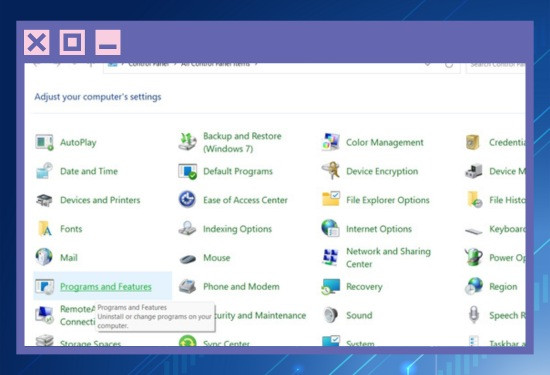Click the Date and Time link
The image size is (550, 375).
click(89, 171)
